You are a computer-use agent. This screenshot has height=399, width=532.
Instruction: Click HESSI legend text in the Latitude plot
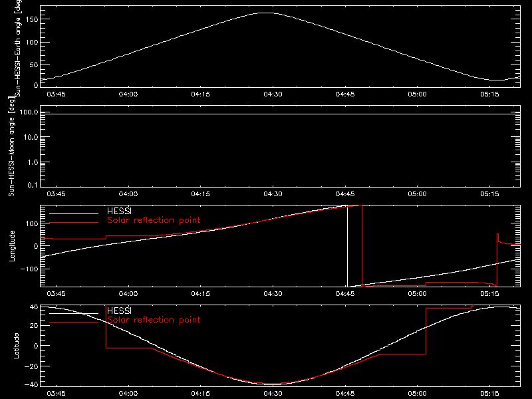119,311
